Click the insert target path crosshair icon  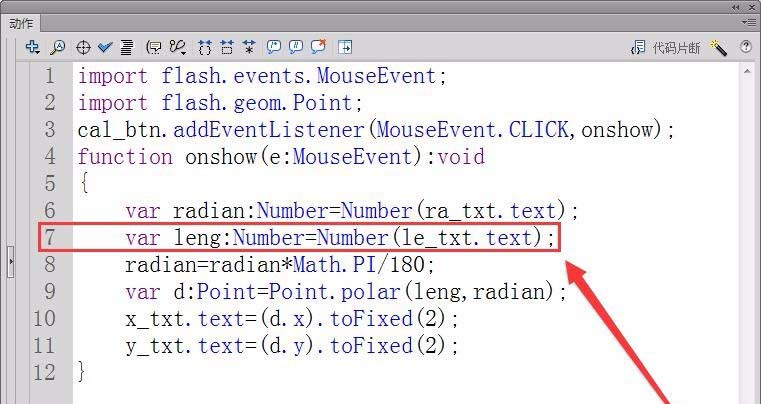[x=83, y=48]
